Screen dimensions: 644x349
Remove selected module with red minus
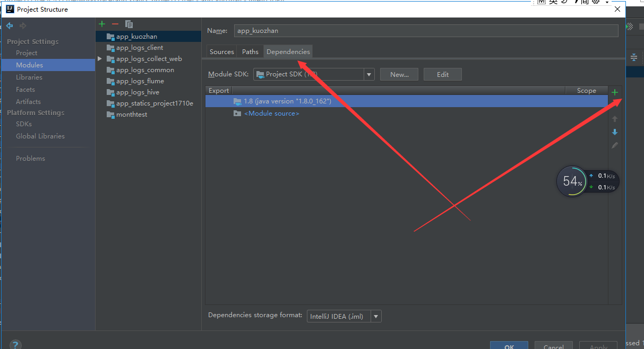click(115, 24)
